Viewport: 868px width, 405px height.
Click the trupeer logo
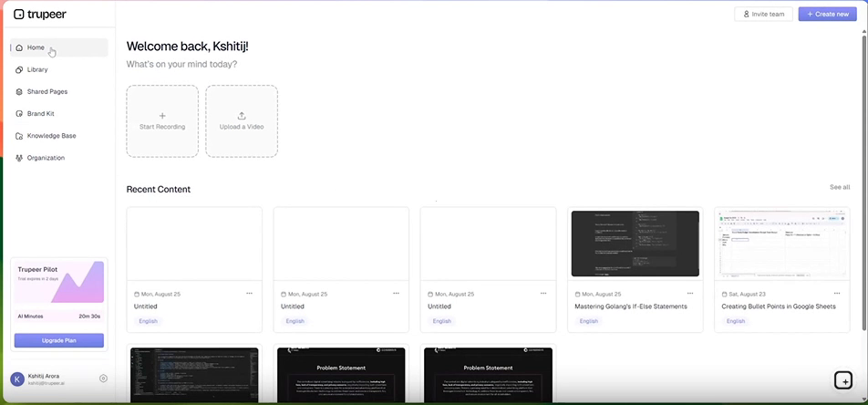pyautogui.click(x=40, y=15)
